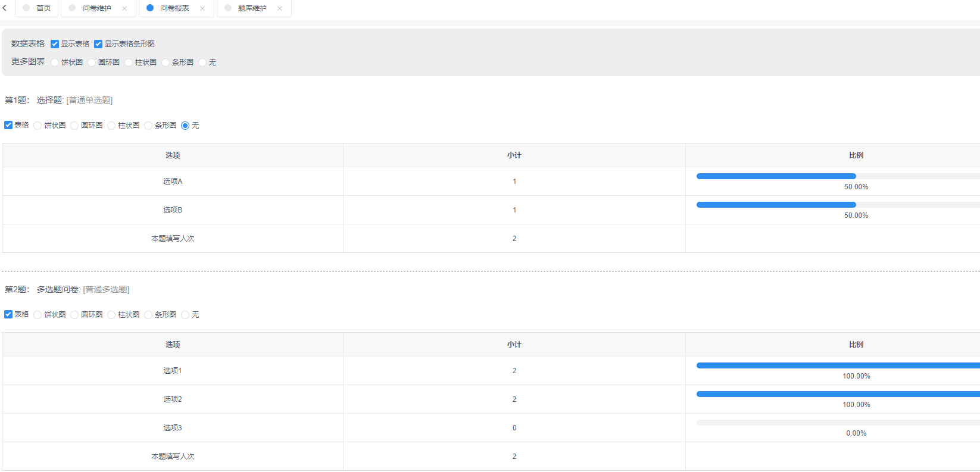Toggle 表格 checkbox for question 2
The height and width of the screenshot is (472, 980).
tap(8, 314)
